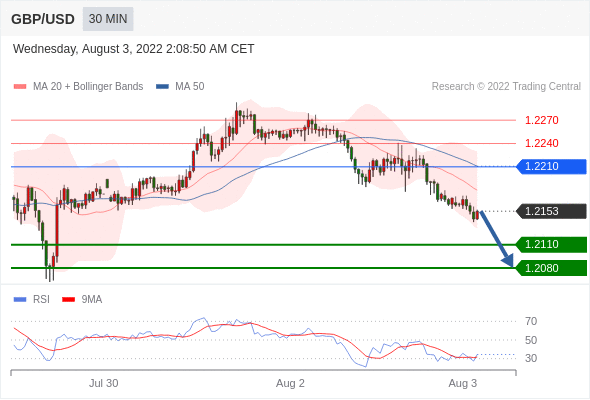
Task: Click the 30 MIN timeframe button
Action: tap(108, 19)
